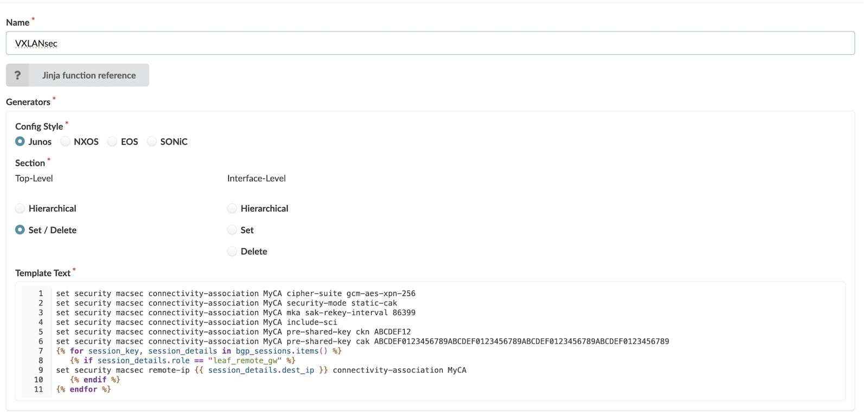Click template line with pre-shared-key cak
Viewport: 868px width, 412px height.
pos(362,342)
